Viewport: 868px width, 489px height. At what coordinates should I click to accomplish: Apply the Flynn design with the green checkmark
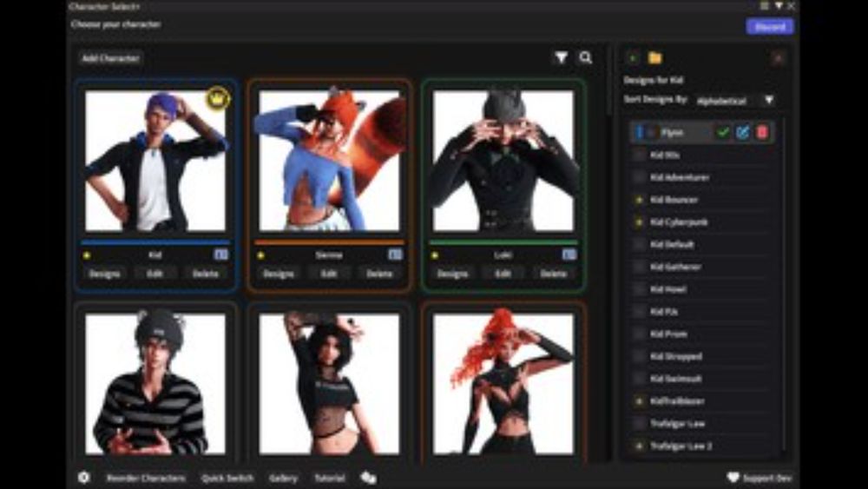pyautogui.click(x=723, y=132)
